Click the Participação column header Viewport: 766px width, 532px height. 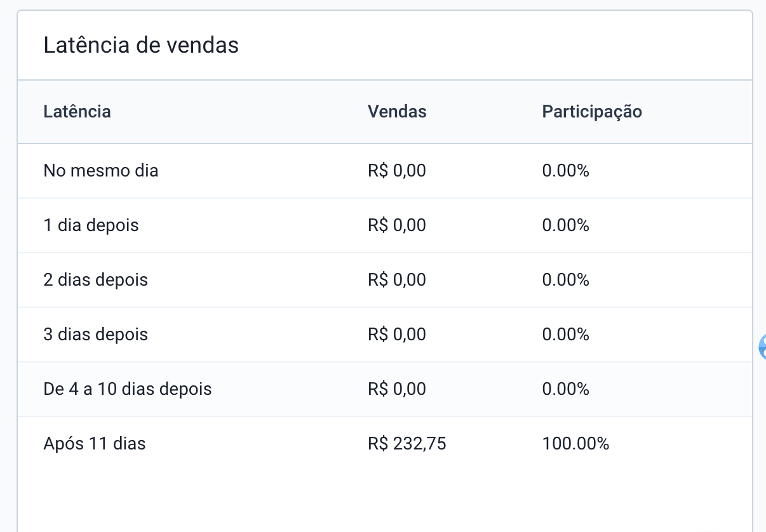tap(592, 112)
